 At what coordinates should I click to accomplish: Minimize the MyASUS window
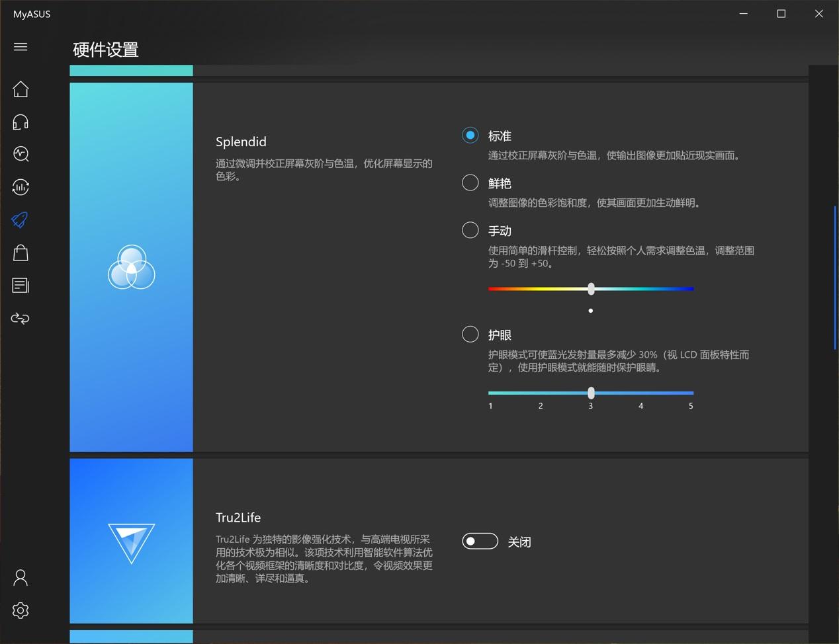[744, 13]
